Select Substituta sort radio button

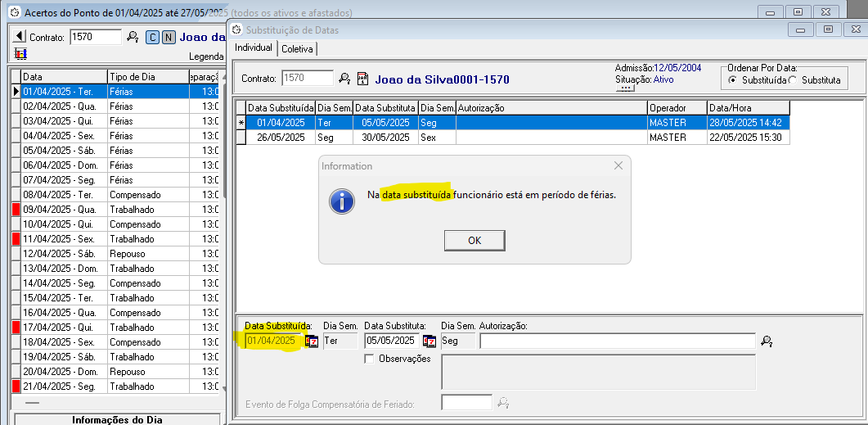tap(793, 80)
